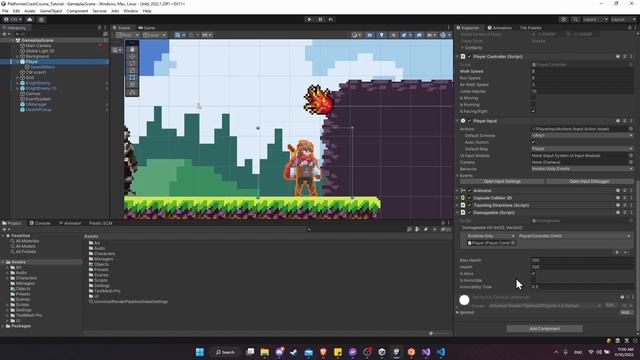The height and width of the screenshot is (360, 640).
Task: Open Visual Studio from Windows taskbar
Action: click(x=426, y=352)
